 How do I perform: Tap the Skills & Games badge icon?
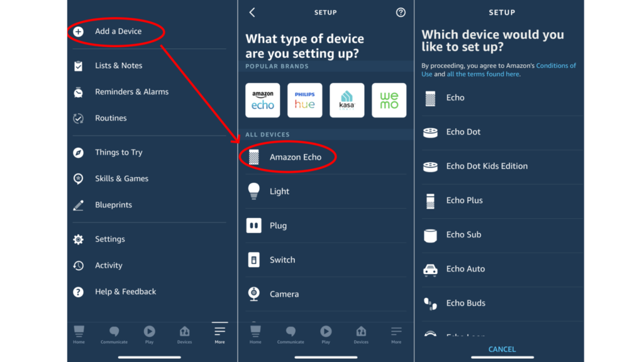coord(78,178)
